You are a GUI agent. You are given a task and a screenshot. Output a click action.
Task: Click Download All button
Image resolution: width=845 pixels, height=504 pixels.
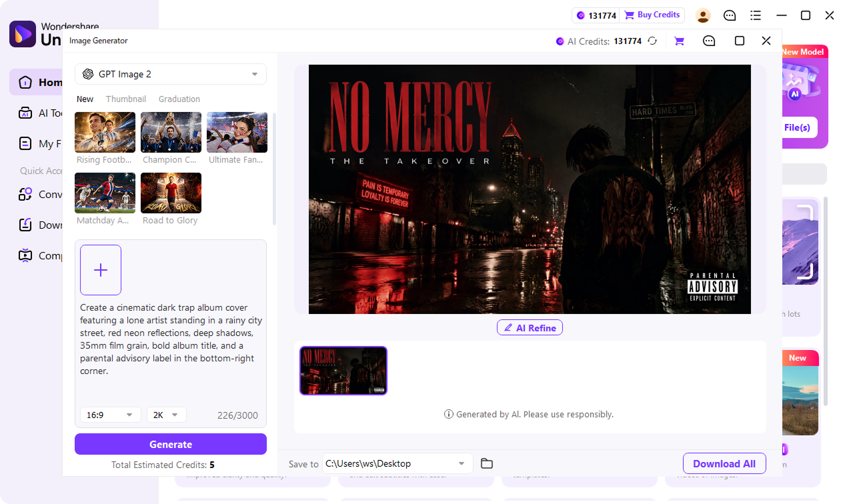pos(724,463)
